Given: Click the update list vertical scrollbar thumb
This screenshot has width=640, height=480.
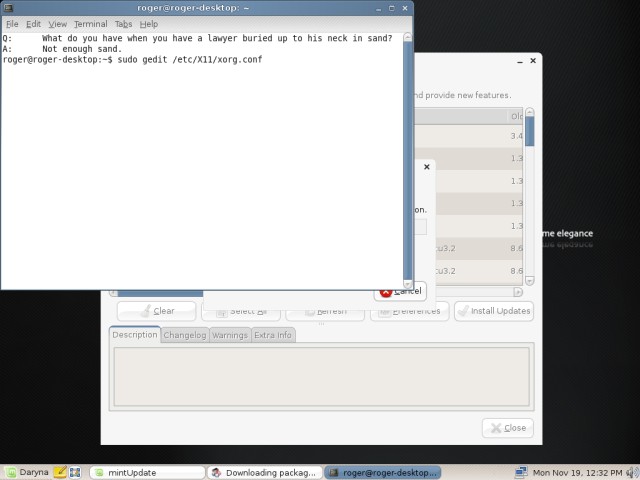Looking at the screenshot, I should (x=530, y=131).
